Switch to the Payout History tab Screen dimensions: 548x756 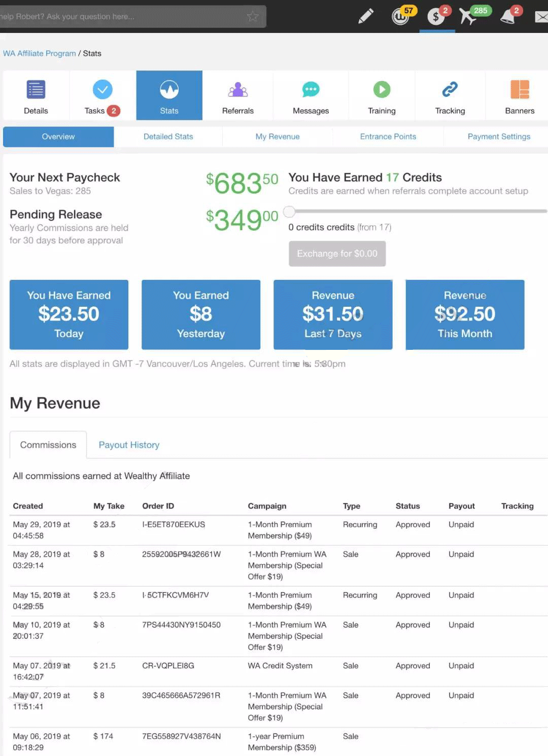[x=129, y=445]
